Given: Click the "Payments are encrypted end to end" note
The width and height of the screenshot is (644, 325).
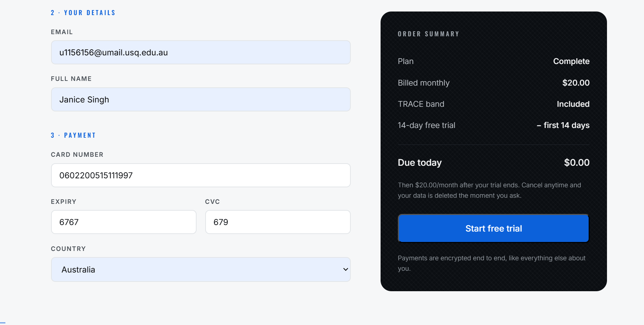Looking at the screenshot, I should click(x=491, y=263).
